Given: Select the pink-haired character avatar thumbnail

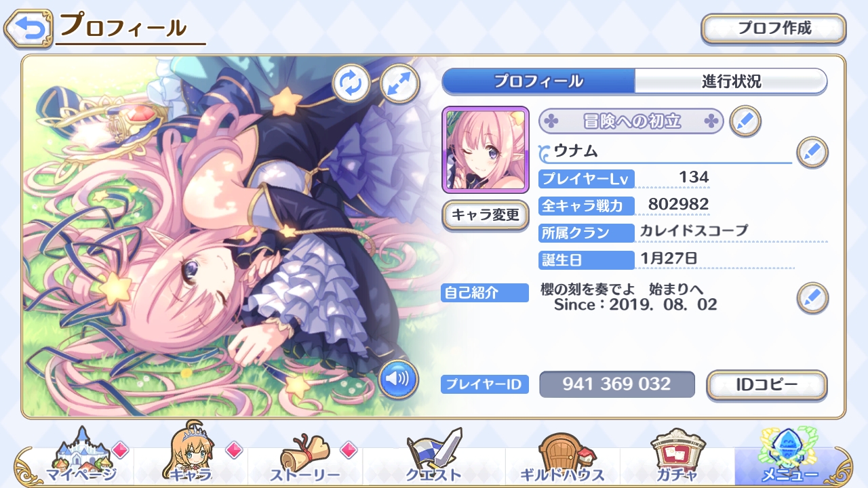Looking at the screenshot, I should pyautogui.click(x=486, y=150).
